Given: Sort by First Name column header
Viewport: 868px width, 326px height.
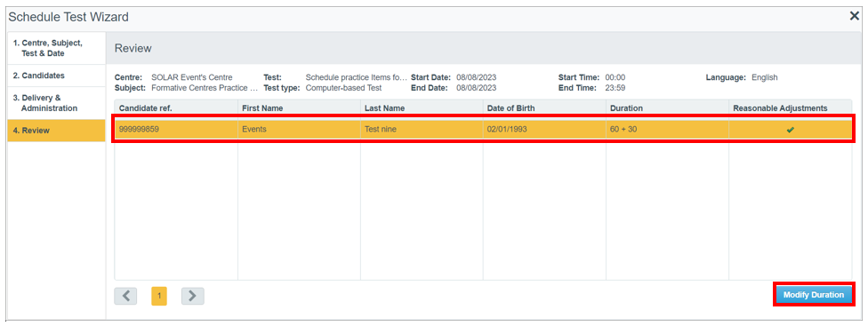Looking at the screenshot, I should click(x=299, y=108).
